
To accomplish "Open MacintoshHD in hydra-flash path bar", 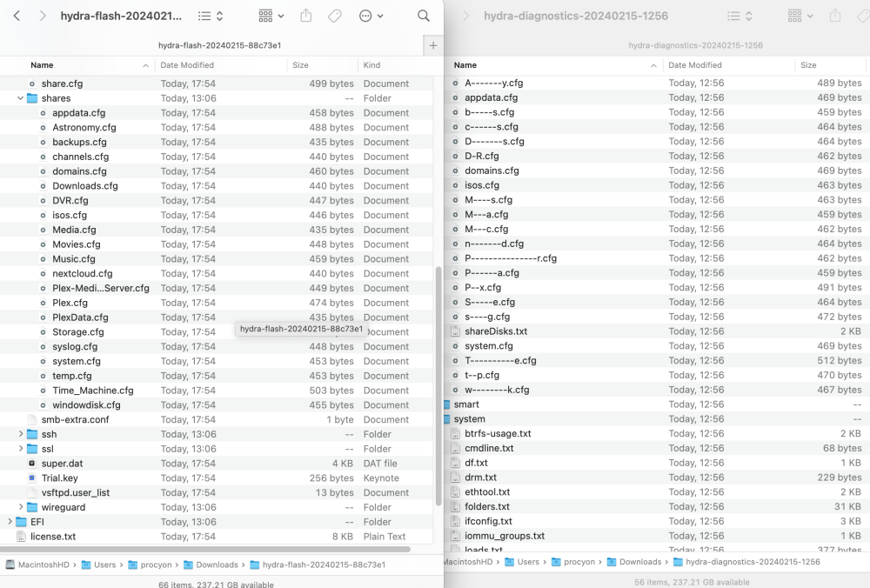I will click(37, 565).
